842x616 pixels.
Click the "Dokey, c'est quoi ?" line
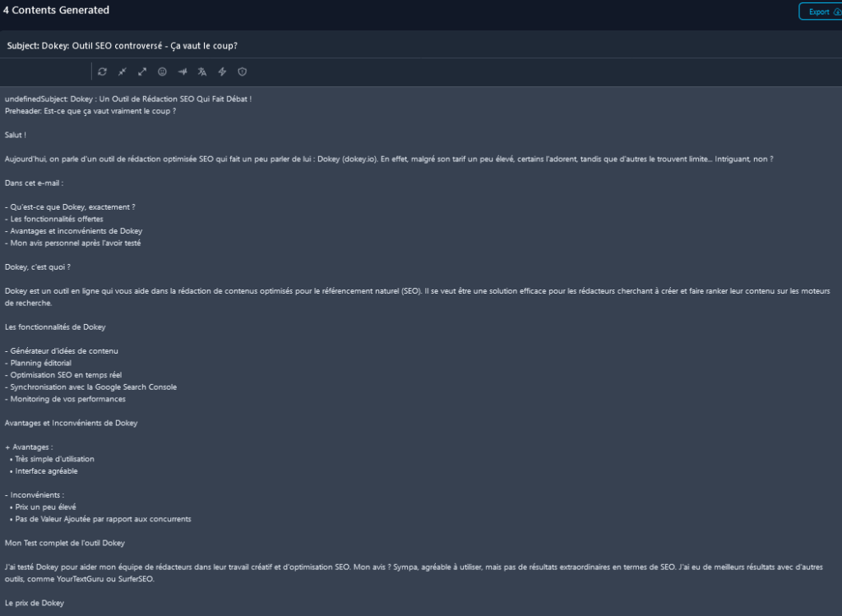[x=38, y=266]
